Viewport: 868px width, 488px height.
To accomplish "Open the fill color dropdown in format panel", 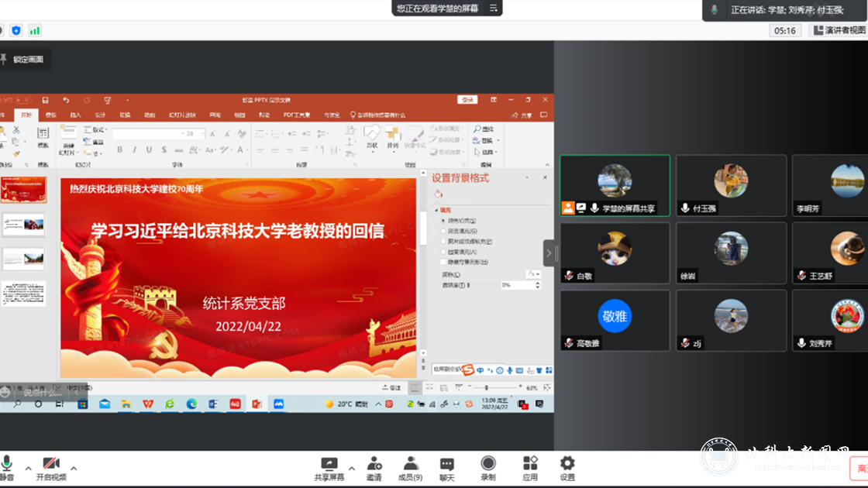I will coord(533,274).
